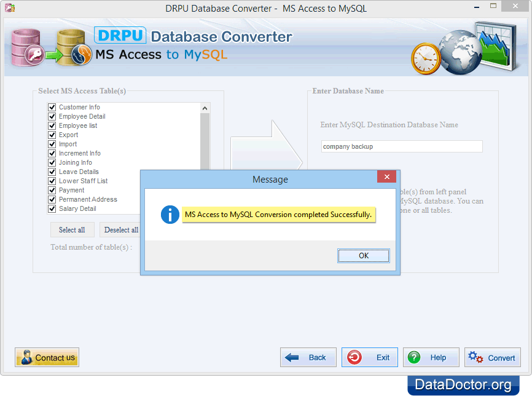
Task: Click 'Enter MySQL Destination Database Name' label
Action: [389, 125]
